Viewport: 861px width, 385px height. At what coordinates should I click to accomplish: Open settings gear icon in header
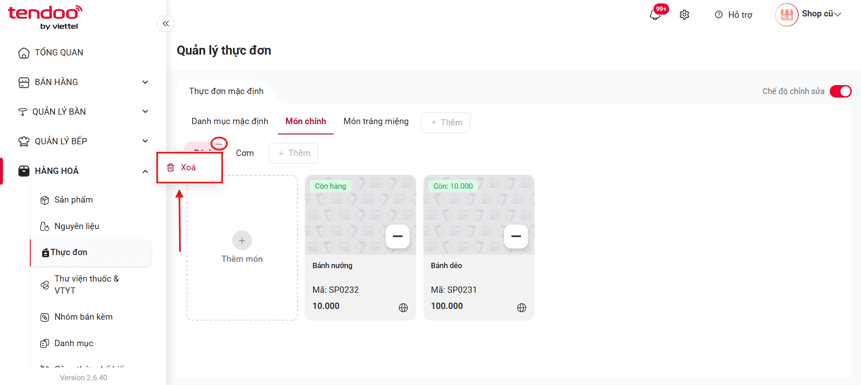pos(684,15)
